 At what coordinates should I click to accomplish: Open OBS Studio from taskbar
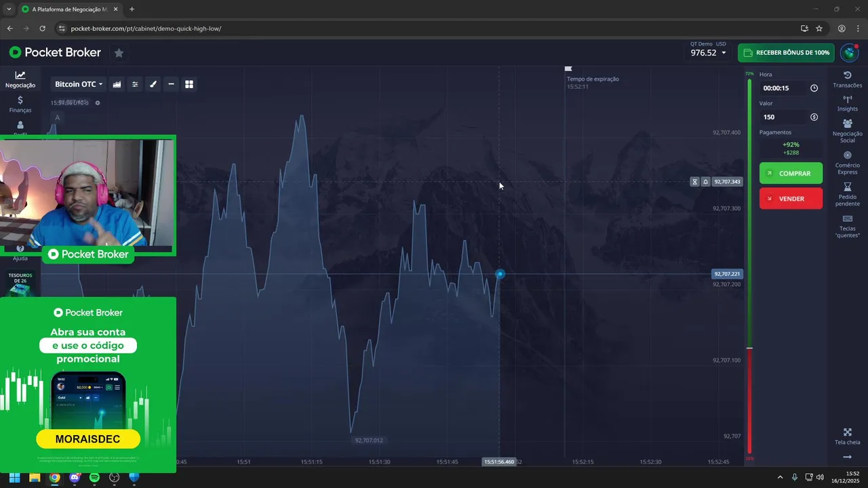tap(114, 477)
